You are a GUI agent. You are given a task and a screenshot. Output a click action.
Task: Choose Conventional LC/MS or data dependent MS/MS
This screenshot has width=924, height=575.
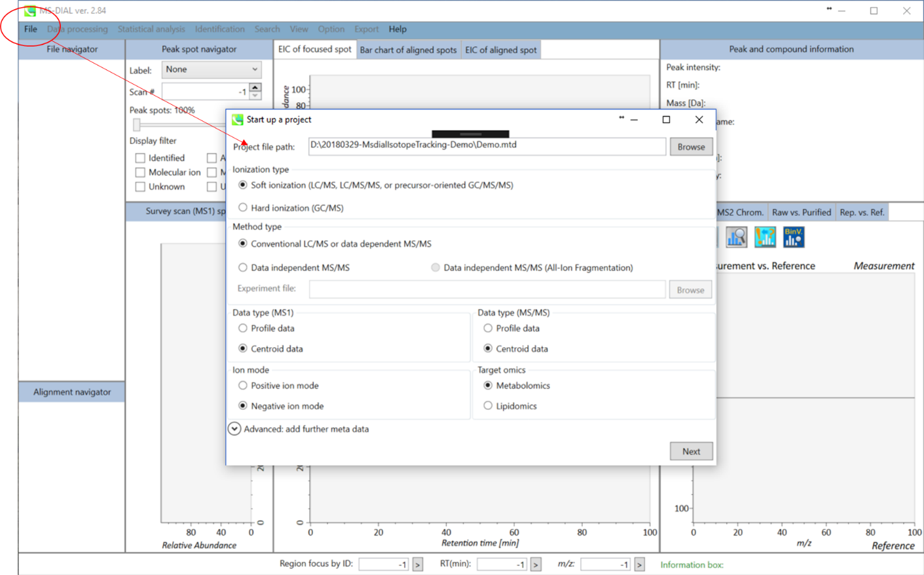(243, 244)
